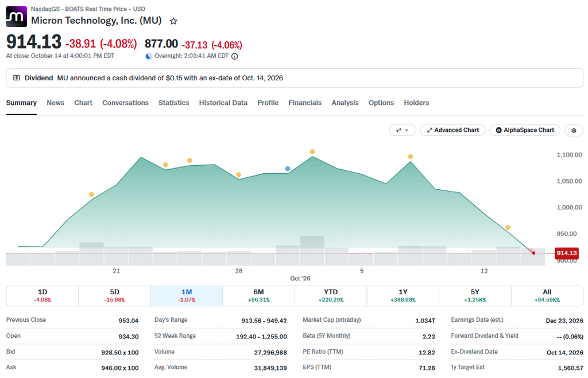Open the Holders tab
588x378 pixels.
[x=416, y=103]
